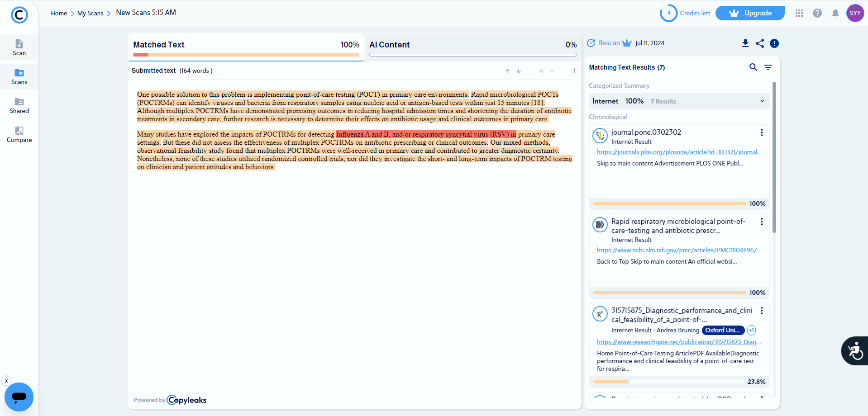Open options menu for the ResearchGate result
This screenshot has height=416, width=868.
[761, 311]
